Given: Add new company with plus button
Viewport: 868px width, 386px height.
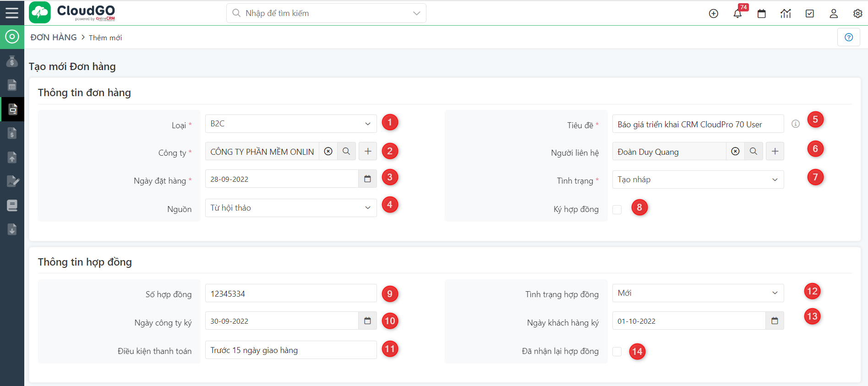Looking at the screenshot, I should pos(368,152).
